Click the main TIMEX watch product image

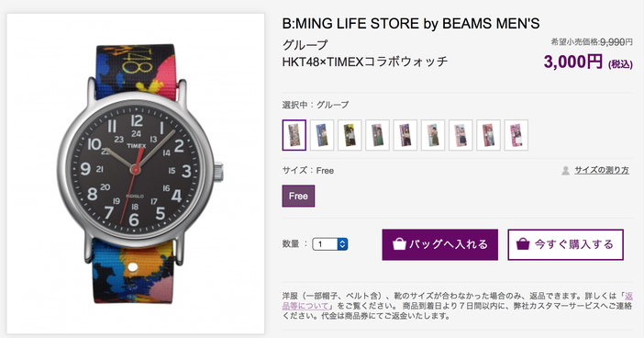tap(136, 174)
